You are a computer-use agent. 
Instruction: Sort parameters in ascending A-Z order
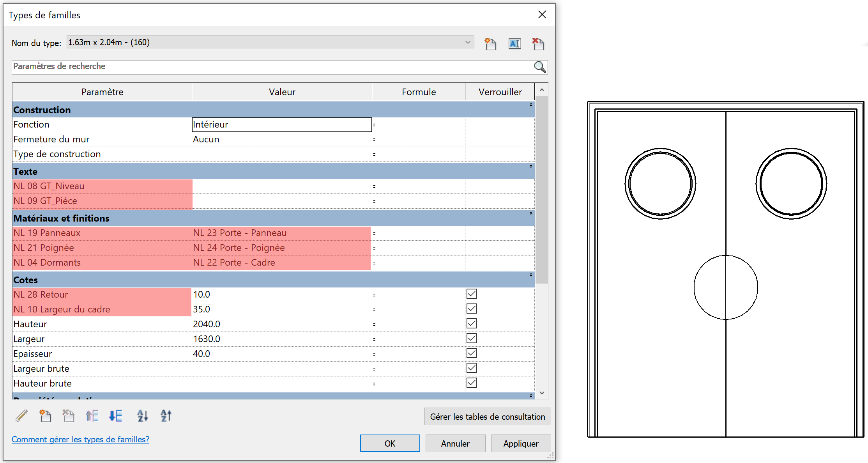pyautogui.click(x=143, y=416)
